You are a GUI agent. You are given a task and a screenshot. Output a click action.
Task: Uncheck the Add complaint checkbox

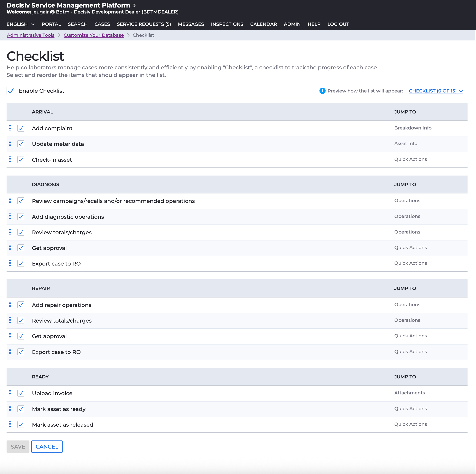click(21, 128)
